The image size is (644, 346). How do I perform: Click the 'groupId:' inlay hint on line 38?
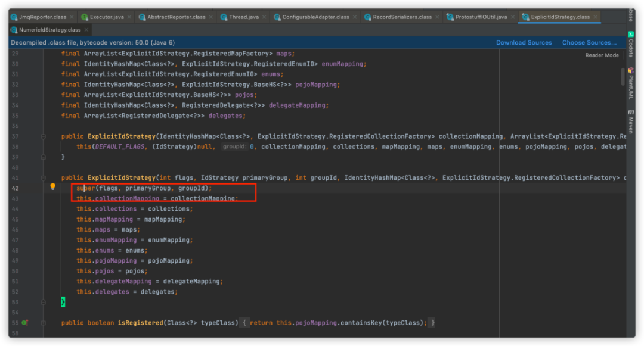[x=234, y=146]
